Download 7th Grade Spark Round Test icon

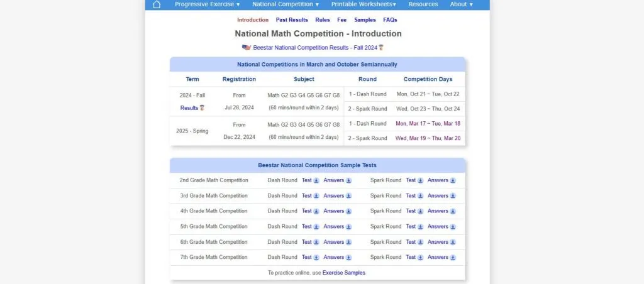pyautogui.click(x=420, y=258)
